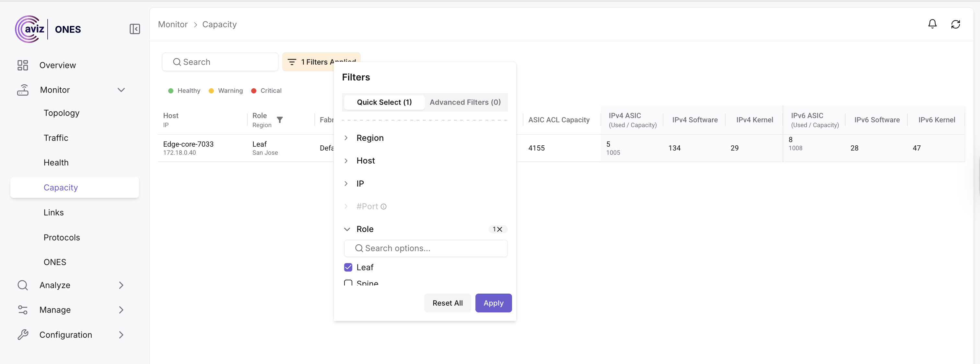Click the red Critical legend dot
Screen dimensions: 980x364
(x=254, y=91)
